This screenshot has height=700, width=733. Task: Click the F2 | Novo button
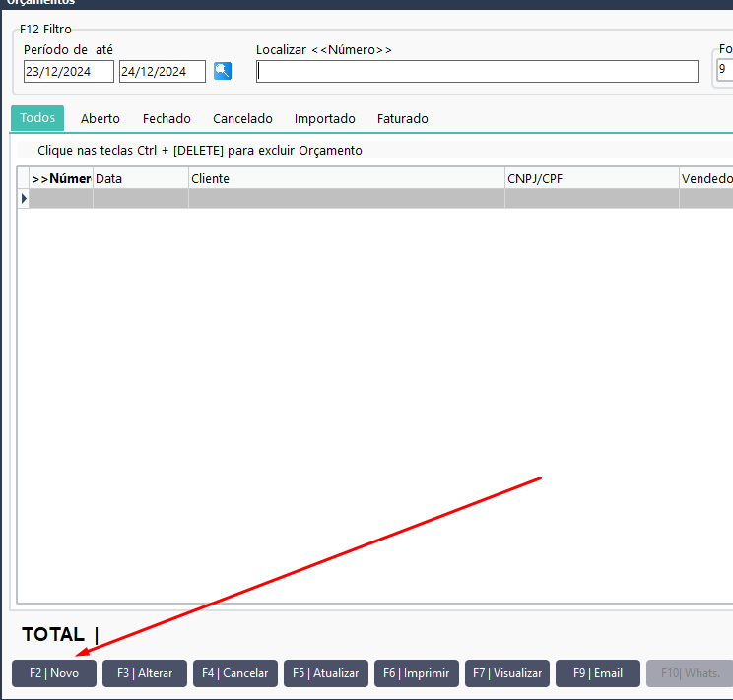54,673
